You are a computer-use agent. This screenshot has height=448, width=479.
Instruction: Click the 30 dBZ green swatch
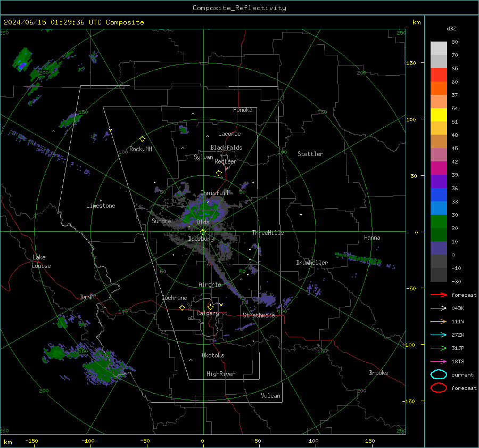coord(439,222)
